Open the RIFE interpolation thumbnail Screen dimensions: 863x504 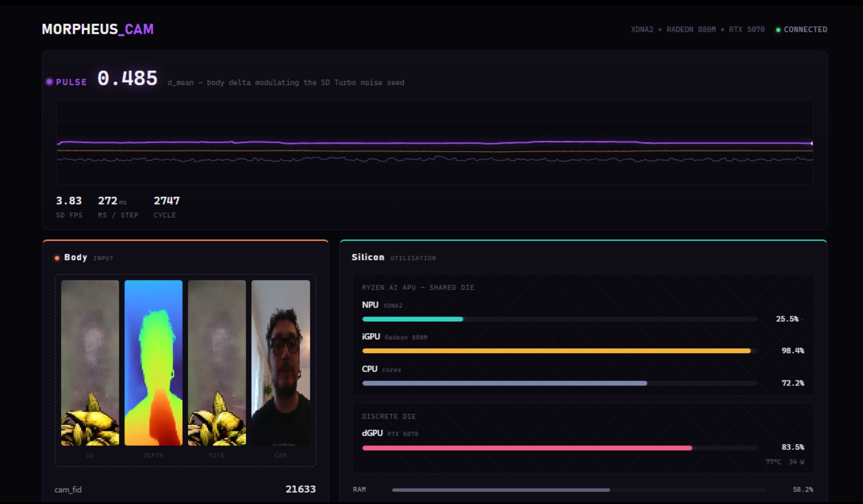(x=217, y=362)
